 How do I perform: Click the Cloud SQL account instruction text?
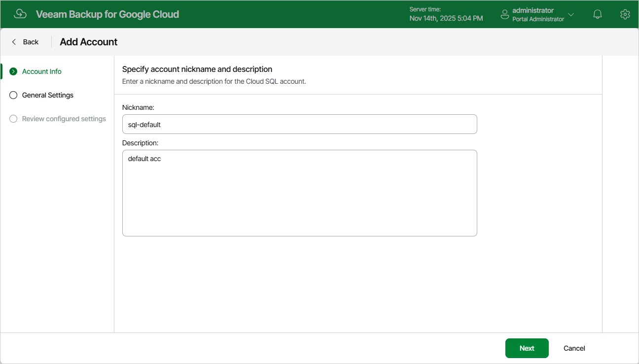(x=214, y=81)
